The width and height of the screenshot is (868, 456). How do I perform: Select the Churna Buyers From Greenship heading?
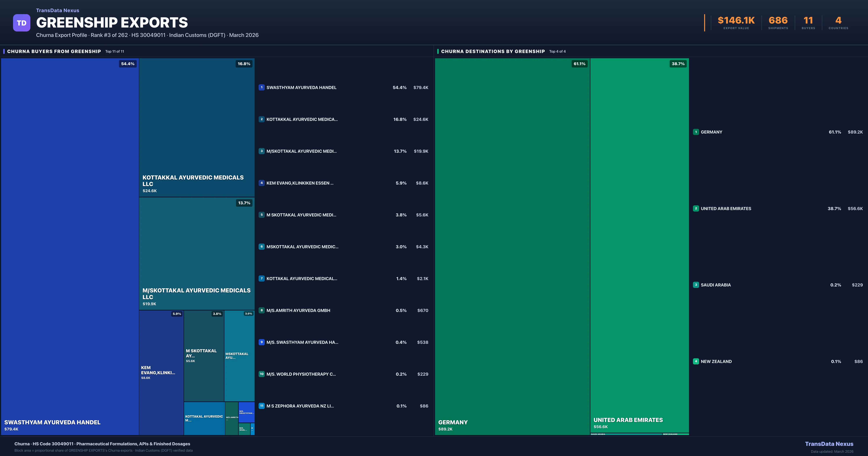point(54,51)
